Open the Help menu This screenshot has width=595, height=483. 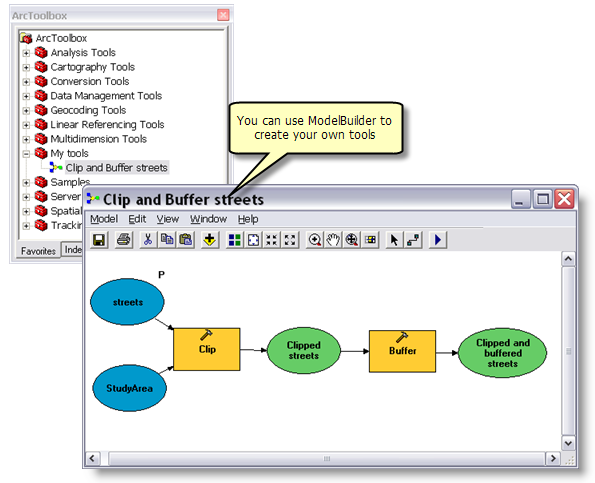pyautogui.click(x=248, y=219)
